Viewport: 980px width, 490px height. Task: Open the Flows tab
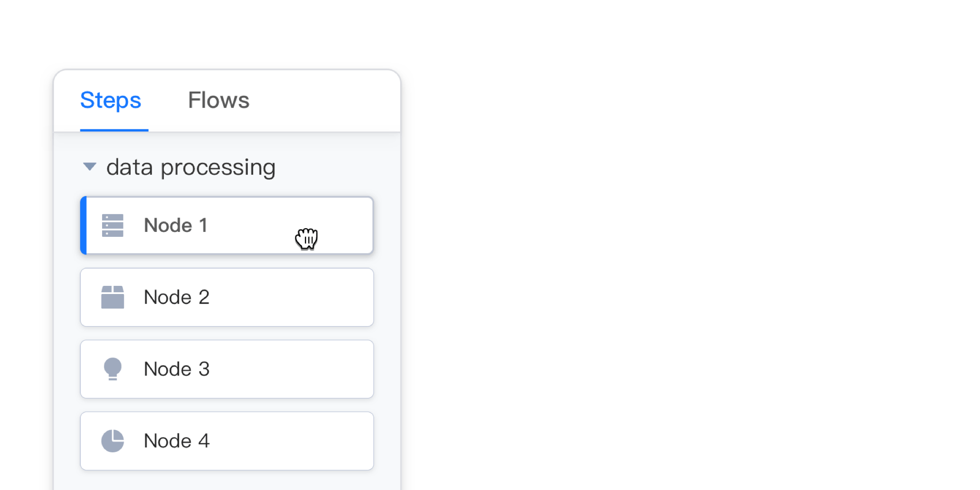219,100
